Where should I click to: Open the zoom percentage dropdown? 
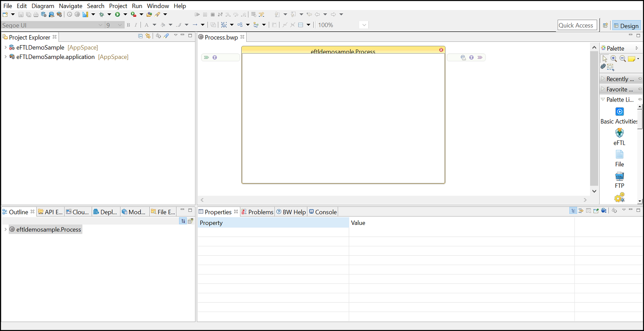[364, 25]
